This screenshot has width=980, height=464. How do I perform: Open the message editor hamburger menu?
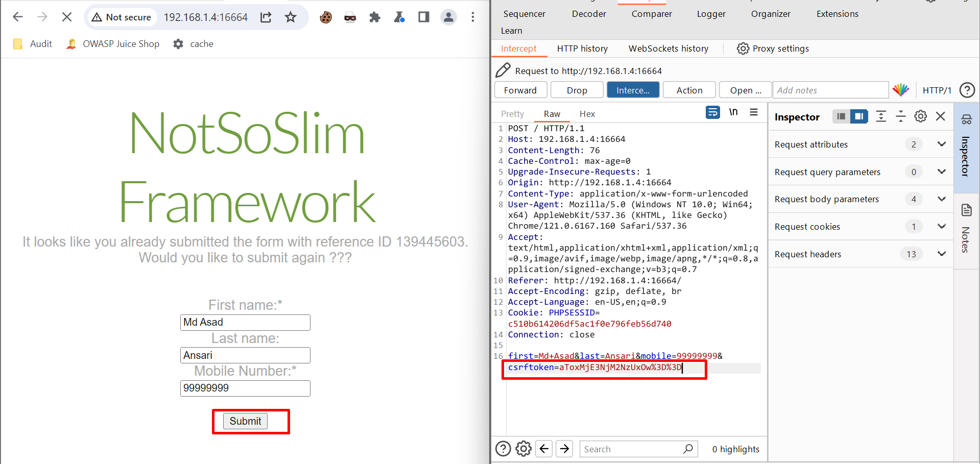click(754, 112)
